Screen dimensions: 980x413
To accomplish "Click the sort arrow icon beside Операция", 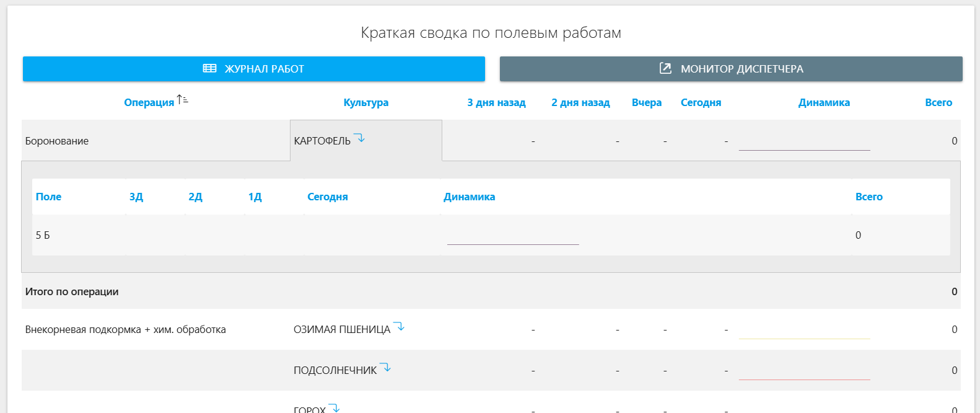I will (182, 100).
